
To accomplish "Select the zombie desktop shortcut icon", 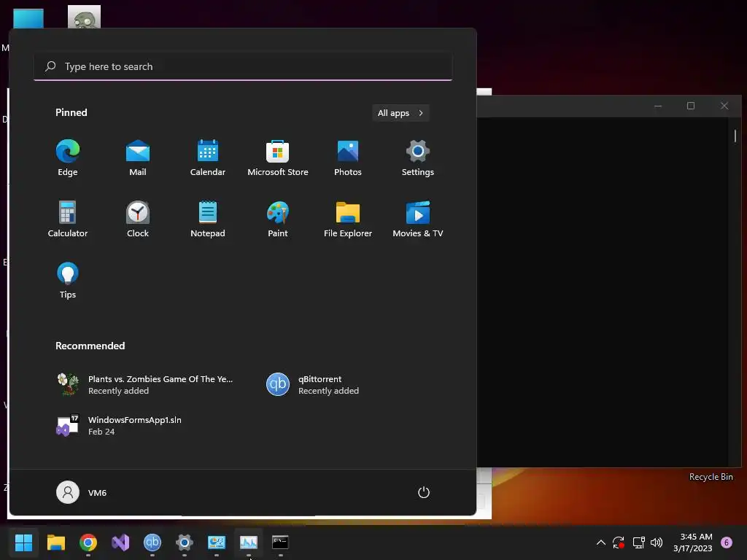I will [85, 17].
